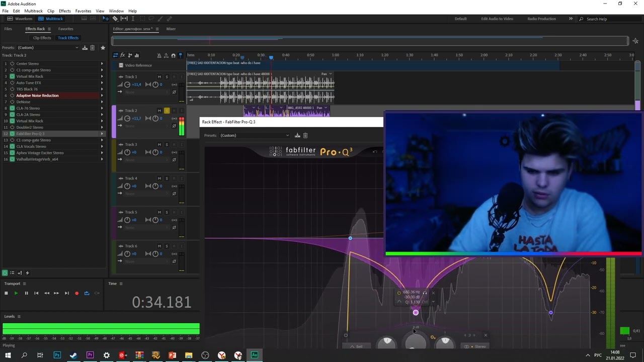Save rack as favorite star icon
Screen dimensions: 644x362
click(x=103, y=48)
